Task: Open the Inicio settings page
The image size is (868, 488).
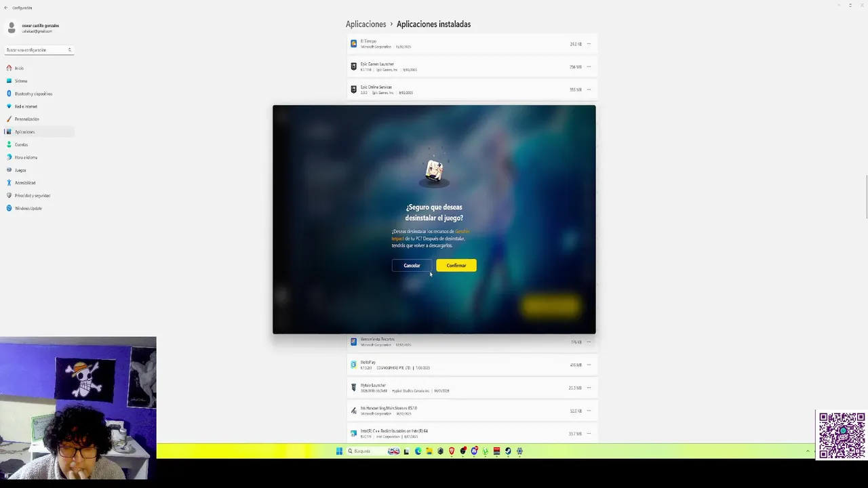Action: coord(39,68)
